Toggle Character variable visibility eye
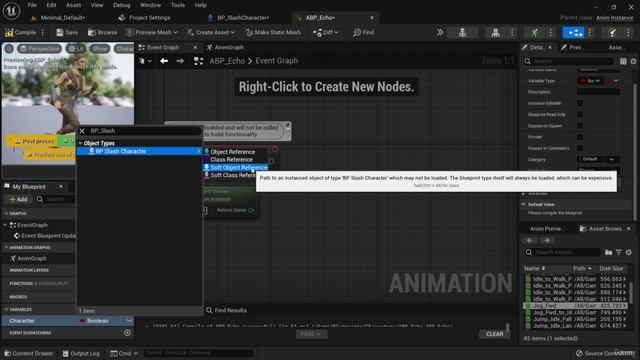The image size is (640, 360). point(129,321)
